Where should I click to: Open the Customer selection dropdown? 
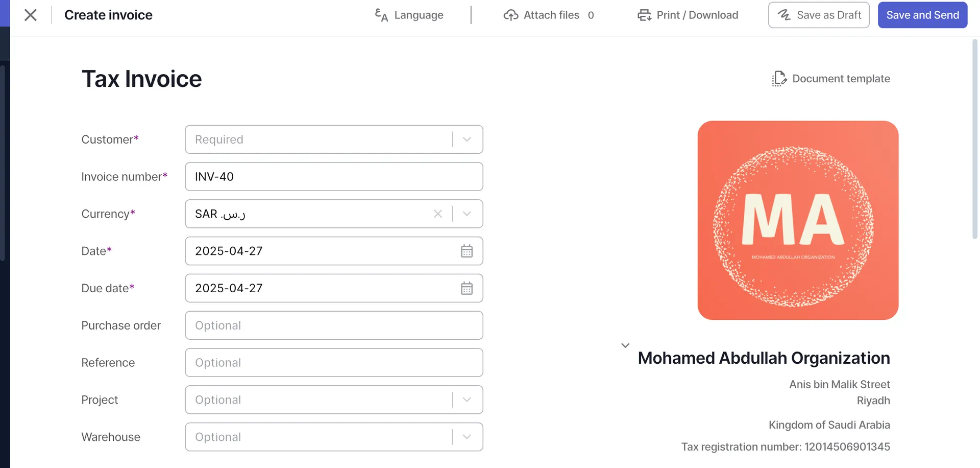coord(466,139)
